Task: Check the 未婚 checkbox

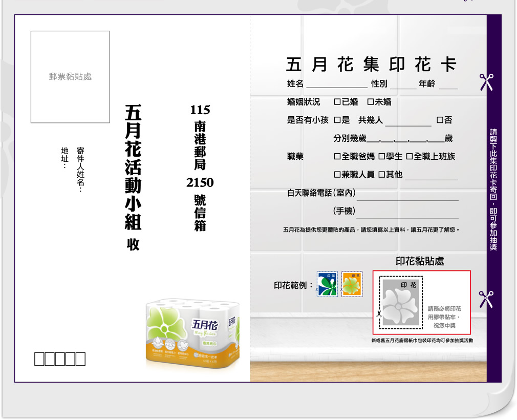Action: click(x=371, y=102)
